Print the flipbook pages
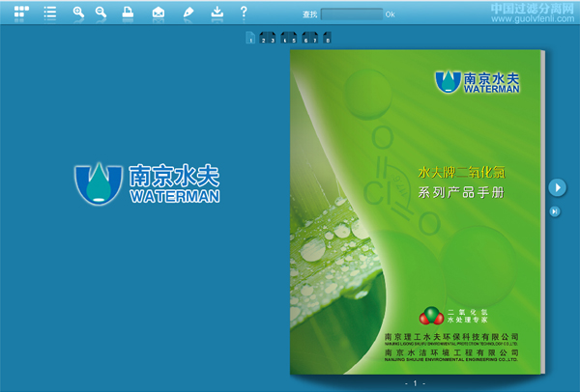 (x=128, y=13)
